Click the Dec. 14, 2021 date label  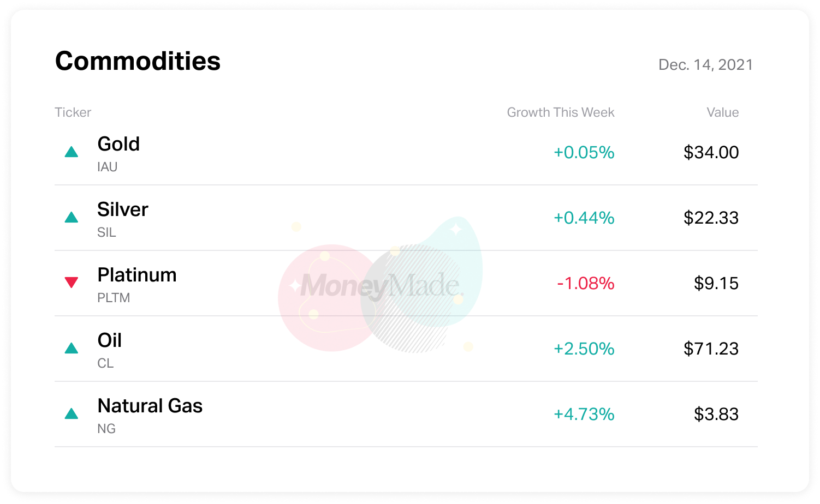[x=705, y=65]
